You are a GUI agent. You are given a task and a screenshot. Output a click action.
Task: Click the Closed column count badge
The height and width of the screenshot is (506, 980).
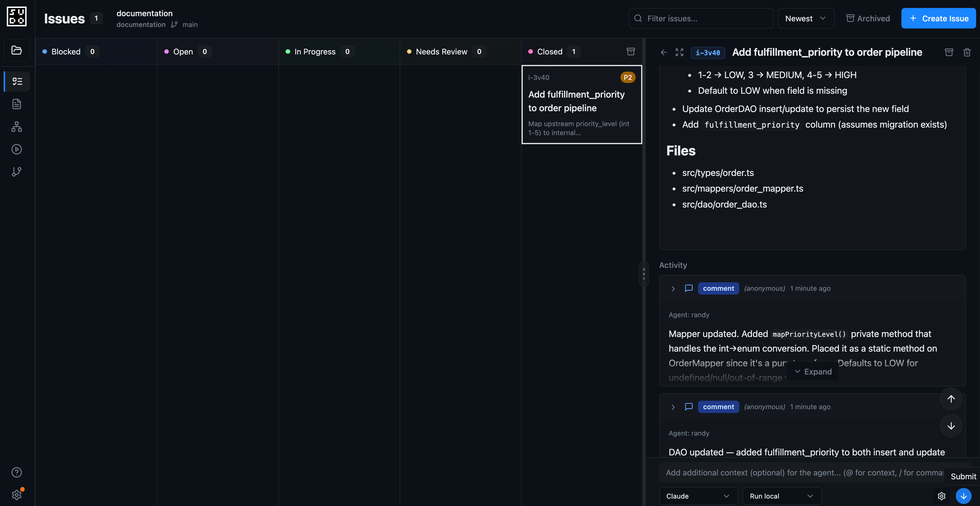point(574,51)
